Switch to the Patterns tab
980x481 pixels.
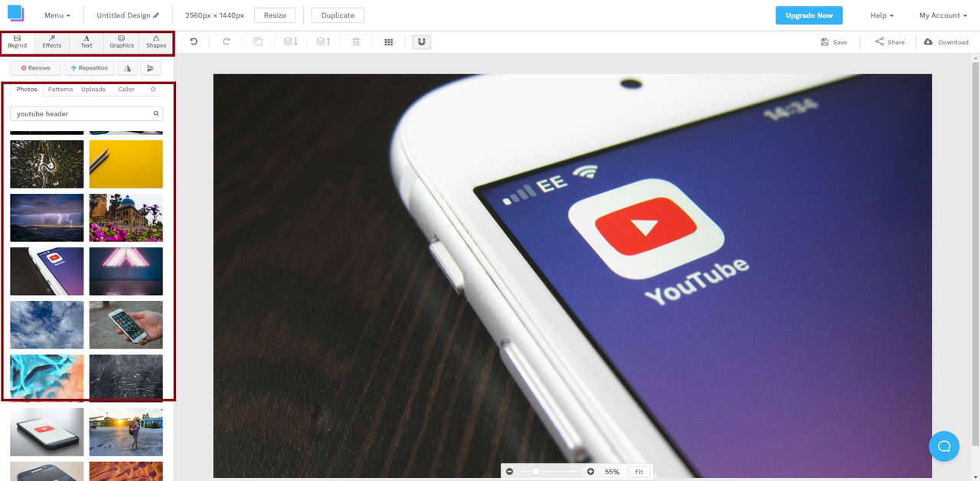60,90
